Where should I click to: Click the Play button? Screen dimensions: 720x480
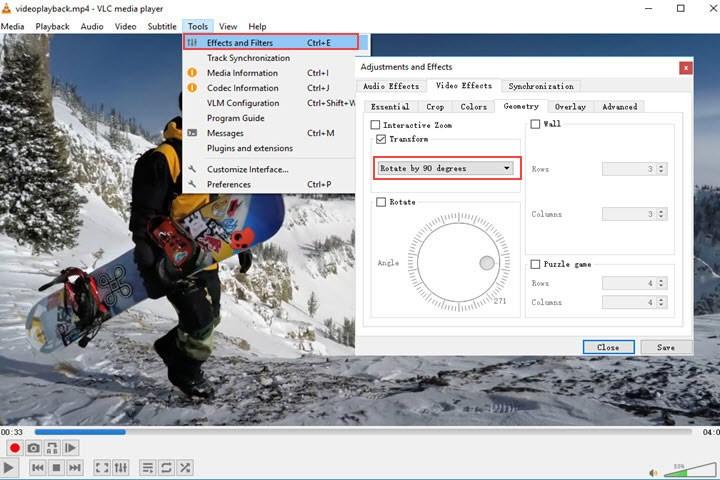8,468
